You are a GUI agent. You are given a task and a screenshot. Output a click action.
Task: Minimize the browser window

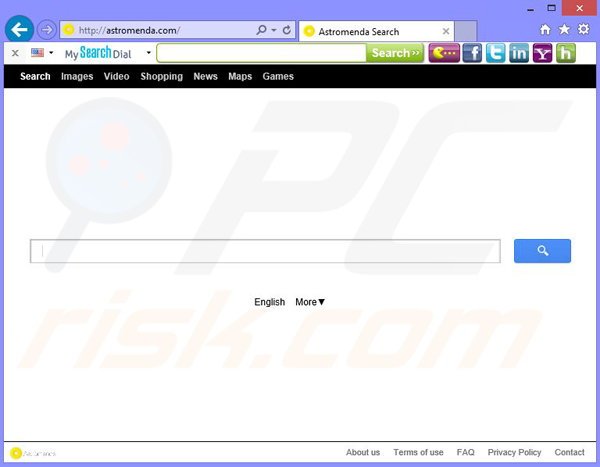tap(530, 8)
